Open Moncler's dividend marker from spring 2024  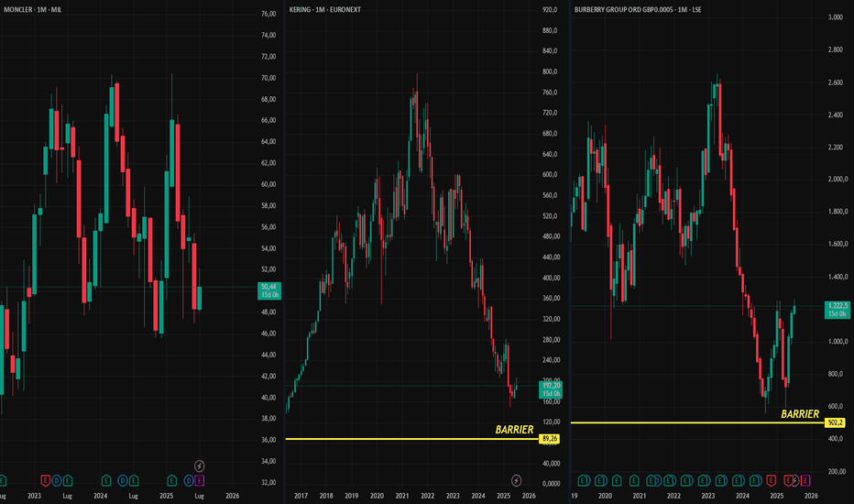[123, 480]
